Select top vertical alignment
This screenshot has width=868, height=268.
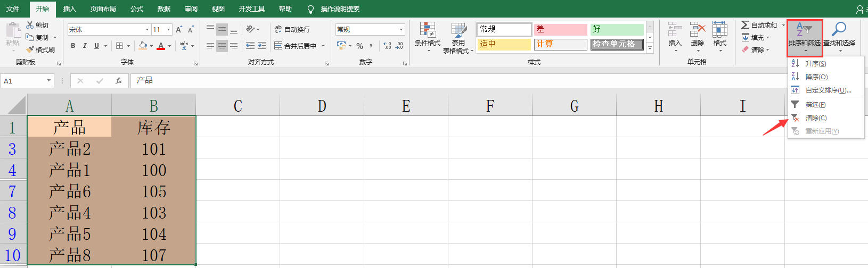coord(210,29)
